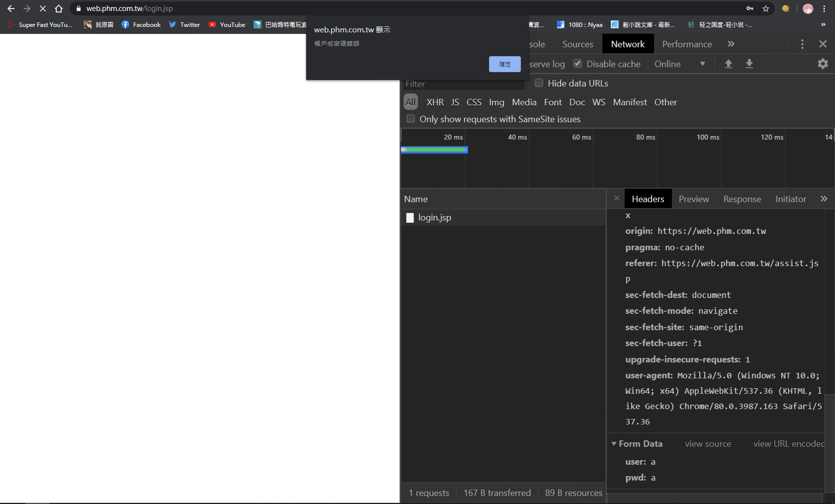Filter requests by JS
Image resolution: width=835 pixels, height=504 pixels.
click(x=455, y=102)
